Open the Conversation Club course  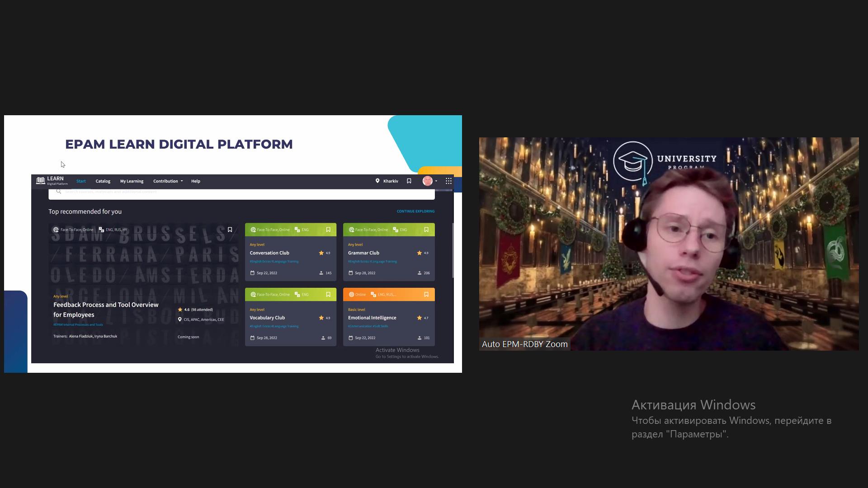pyautogui.click(x=269, y=253)
